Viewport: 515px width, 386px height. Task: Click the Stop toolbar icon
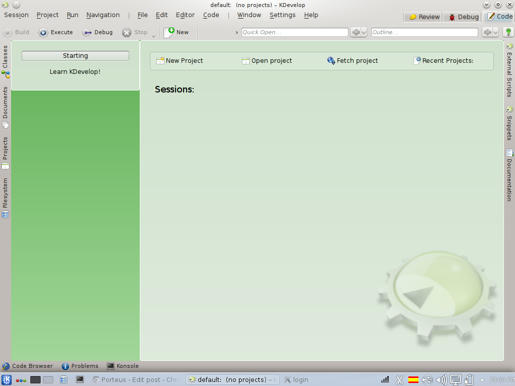[x=127, y=33]
